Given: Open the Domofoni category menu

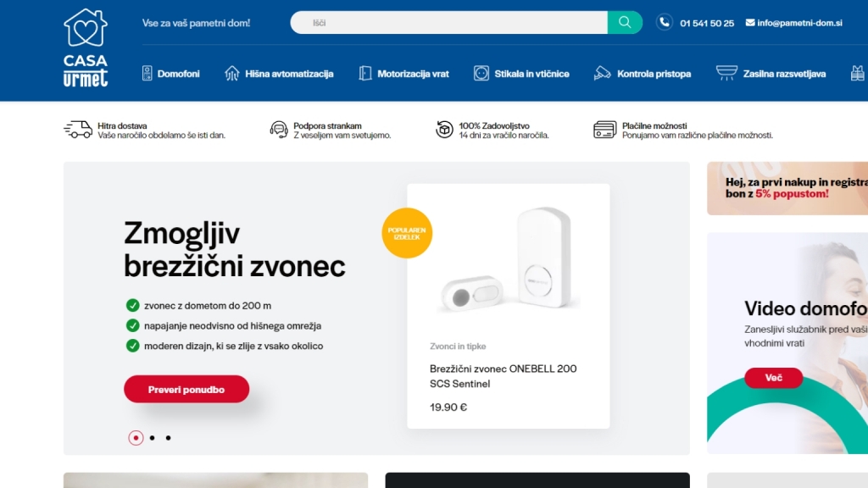Looking at the screenshot, I should click(171, 74).
